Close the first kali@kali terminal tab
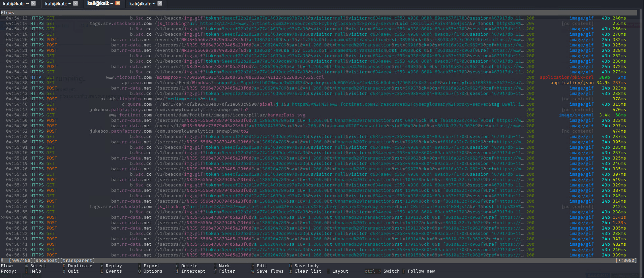This screenshot has width=644, height=278. point(33,3)
